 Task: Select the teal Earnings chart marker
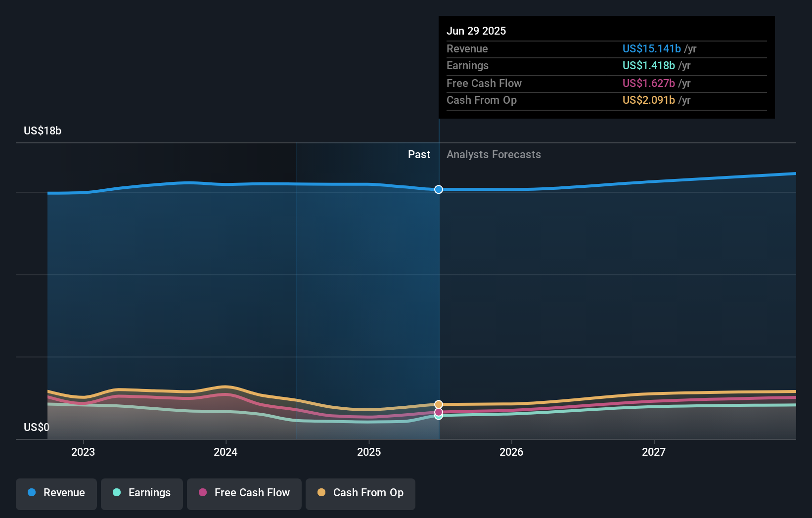[x=438, y=417]
